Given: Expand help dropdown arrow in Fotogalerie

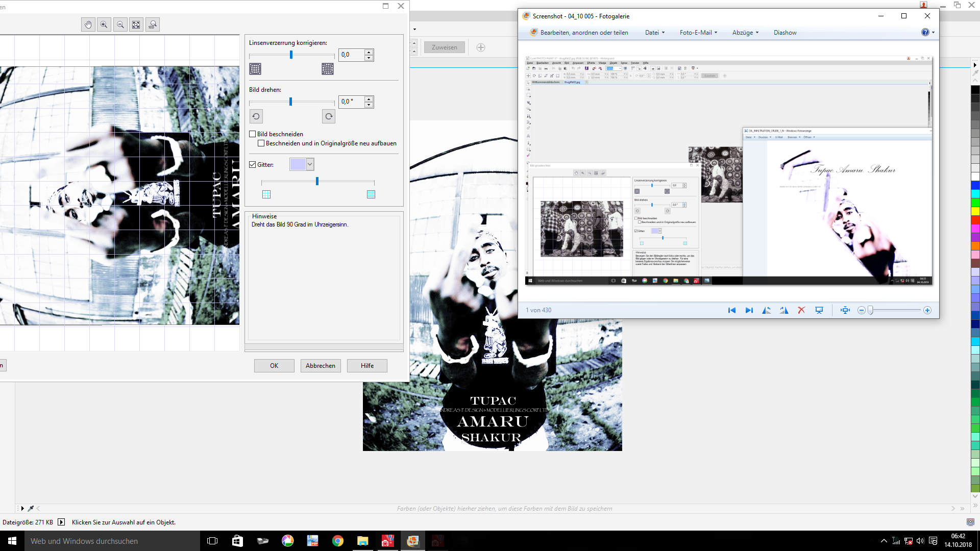Looking at the screenshot, I should pyautogui.click(x=934, y=33).
